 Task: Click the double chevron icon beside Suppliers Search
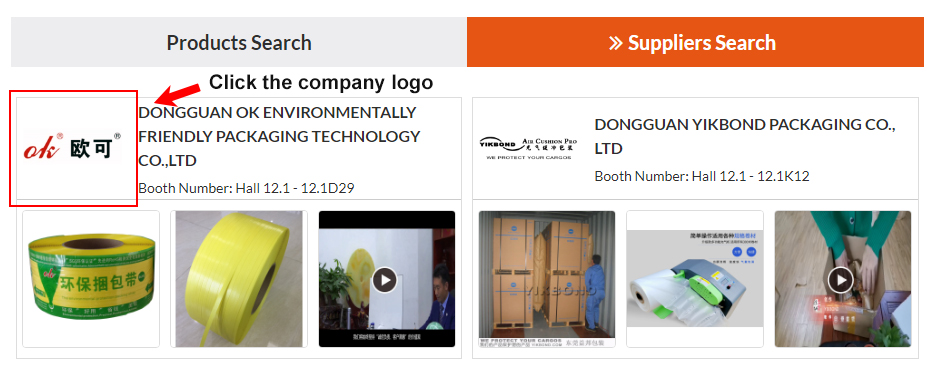click(x=616, y=43)
